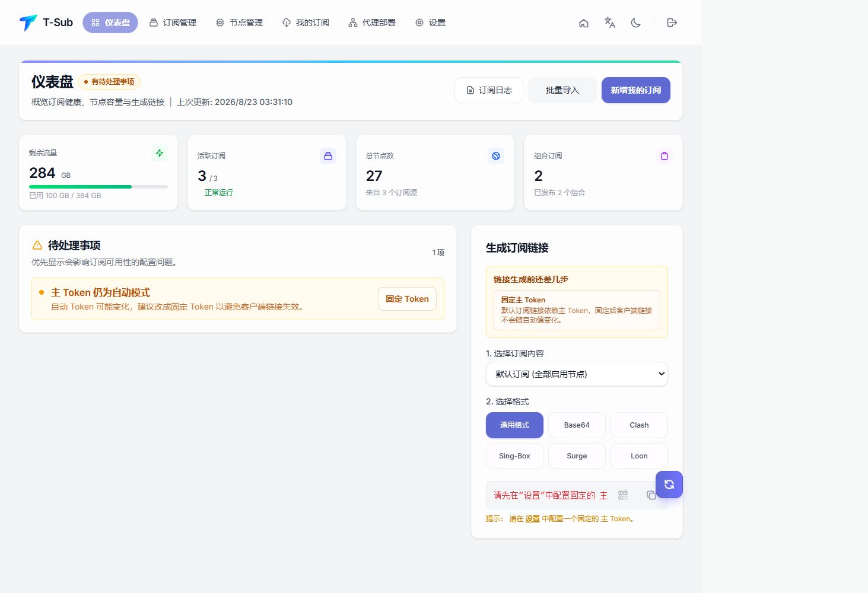Click the T-Sub logo icon

point(28,23)
